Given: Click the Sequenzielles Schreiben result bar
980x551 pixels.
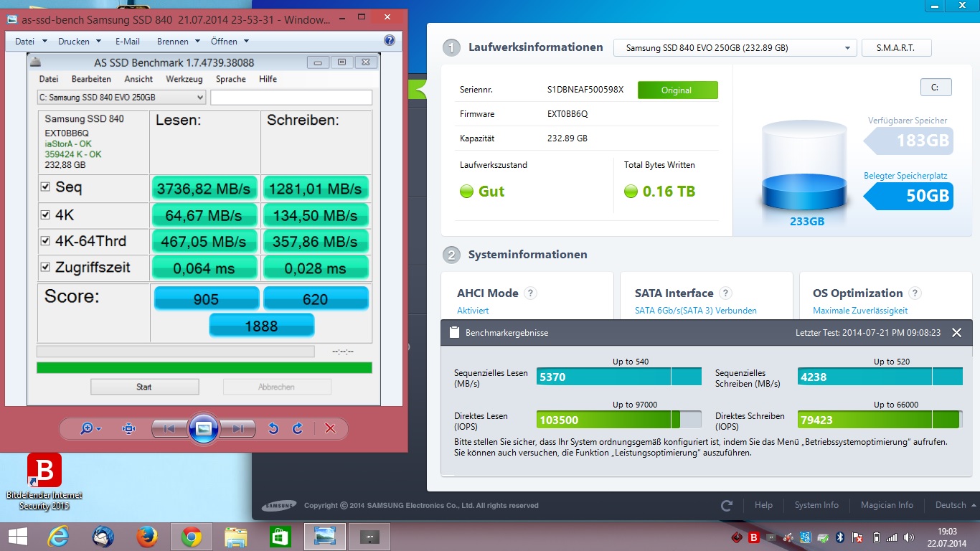Looking at the screenshot, I should (880, 377).
